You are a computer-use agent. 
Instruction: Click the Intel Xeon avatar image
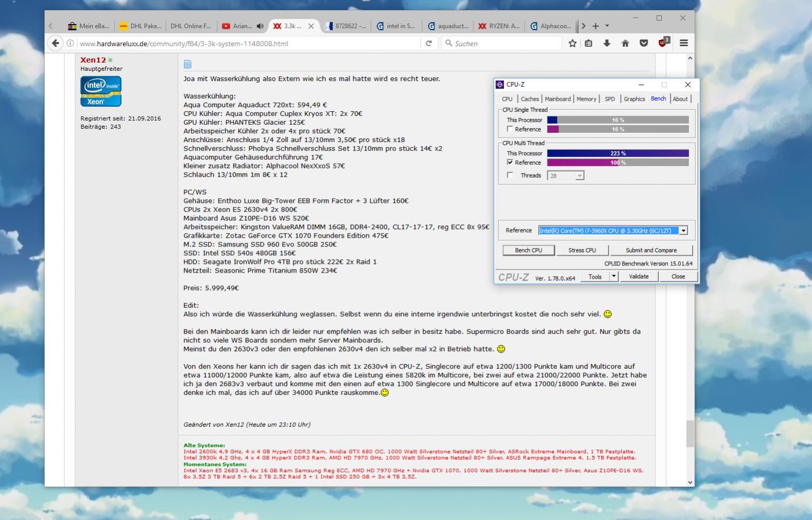point(101,91)
